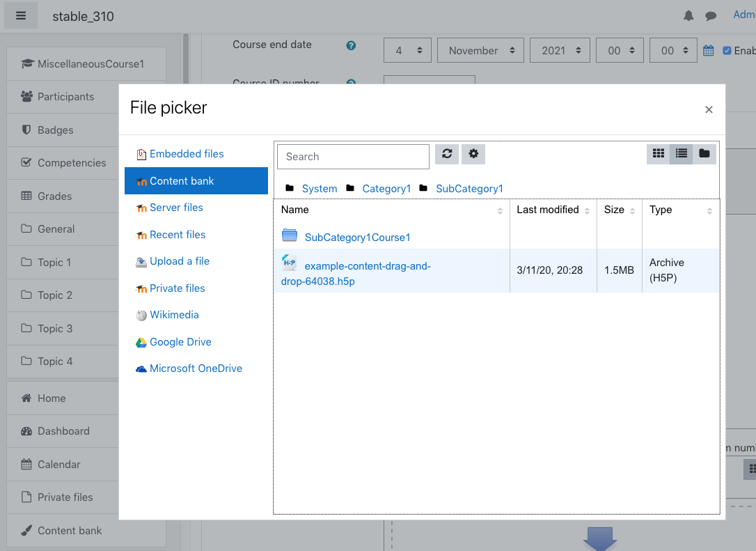This screenshot has width=756, height=551.
Task: Select Upload a file repository
Action: coord(196,261)
